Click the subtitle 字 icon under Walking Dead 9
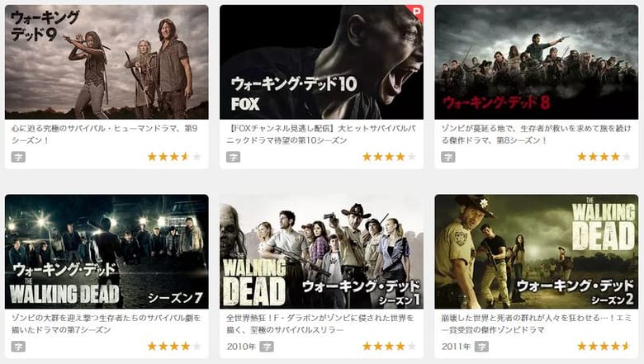 point(18,157)
